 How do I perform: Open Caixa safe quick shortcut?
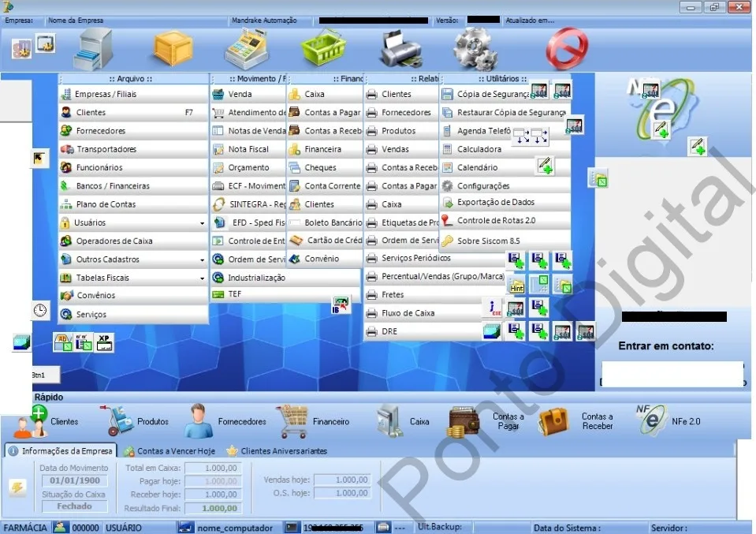403,422
